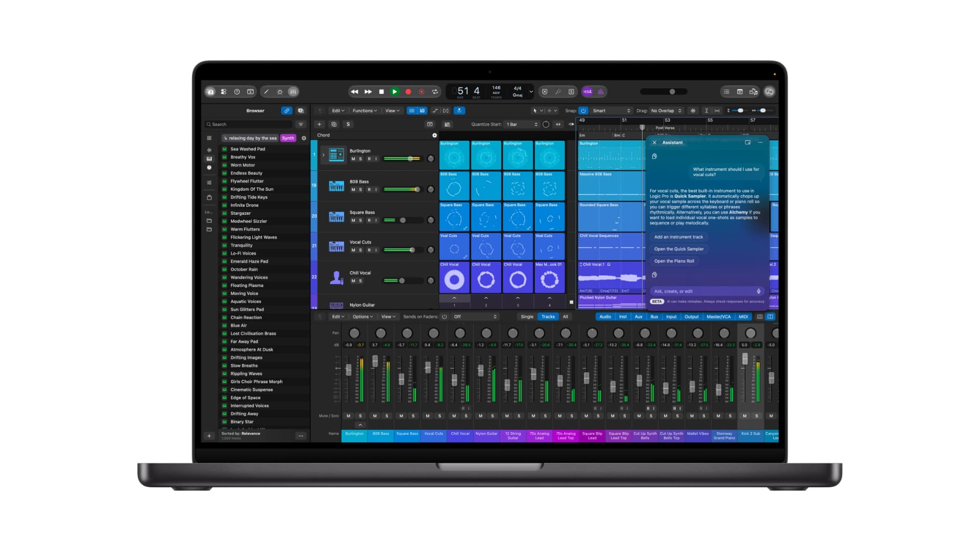Open the List Editors icon
Viewport: 980px width, 551px height.
pyautogui.click(x=726, y=92)
